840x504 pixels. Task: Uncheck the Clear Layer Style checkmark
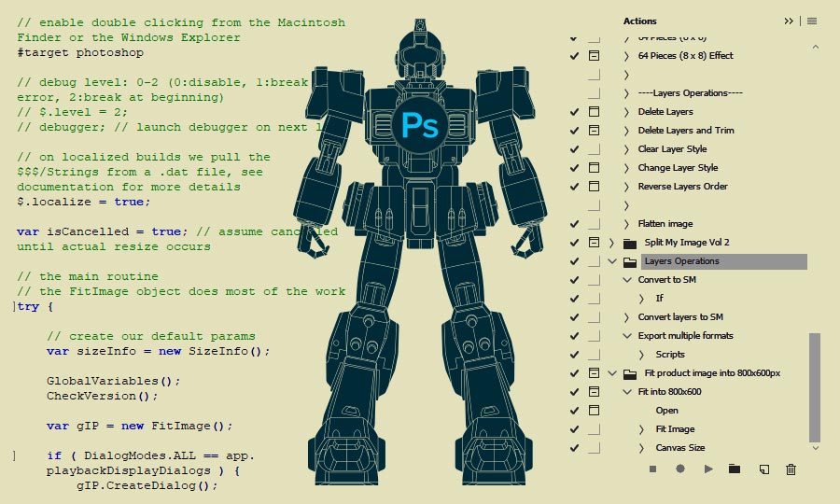[574, 149]
